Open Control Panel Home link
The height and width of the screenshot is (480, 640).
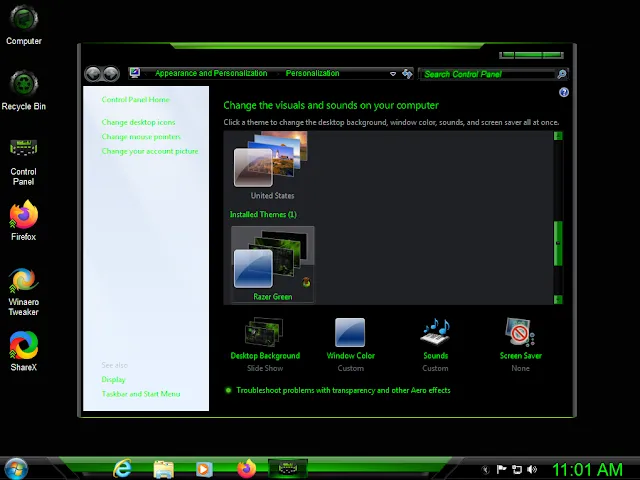(x=135, y=100)
